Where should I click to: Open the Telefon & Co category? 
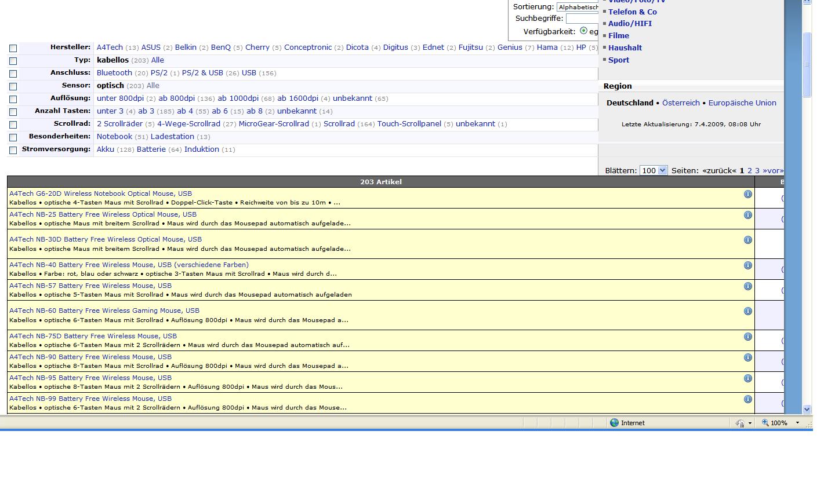(x=633, y=12)
